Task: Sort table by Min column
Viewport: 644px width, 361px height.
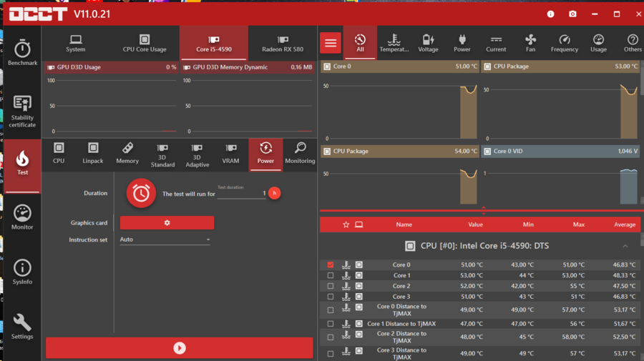Action: 528,224
